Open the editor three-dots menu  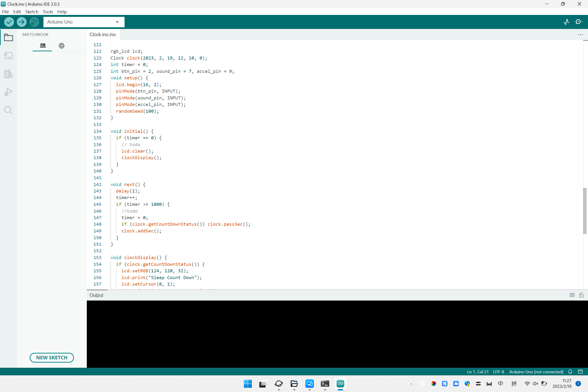580,35
